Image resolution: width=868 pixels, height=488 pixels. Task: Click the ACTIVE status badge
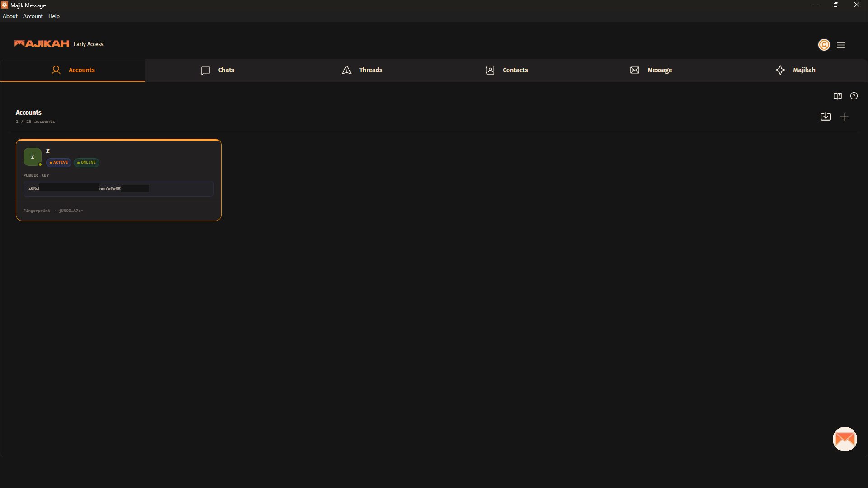[x=59, y=163]
